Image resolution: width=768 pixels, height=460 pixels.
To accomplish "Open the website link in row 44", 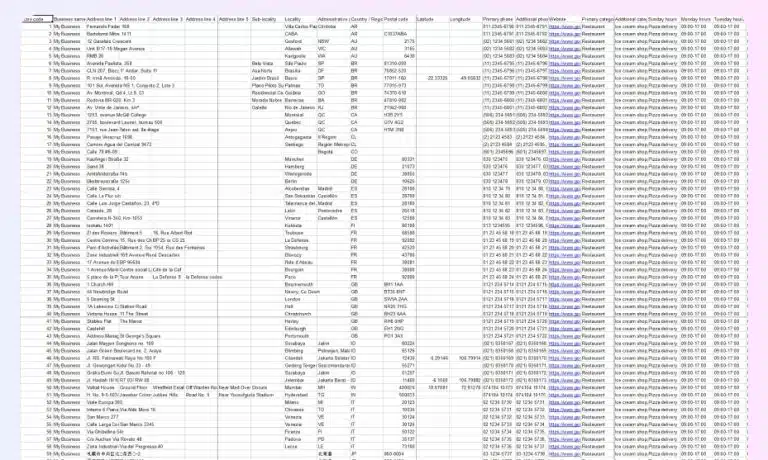I will (564, 343).
